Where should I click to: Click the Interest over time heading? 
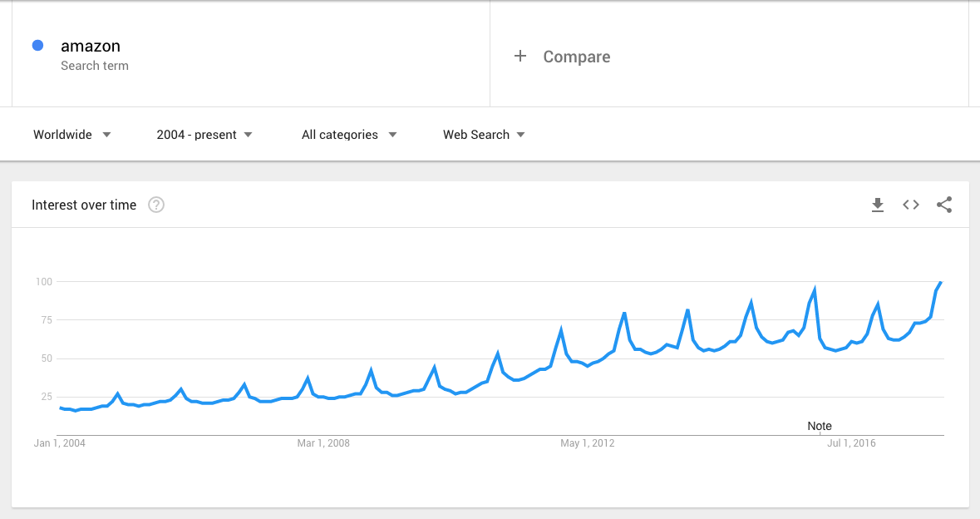[x=84, y=205]
